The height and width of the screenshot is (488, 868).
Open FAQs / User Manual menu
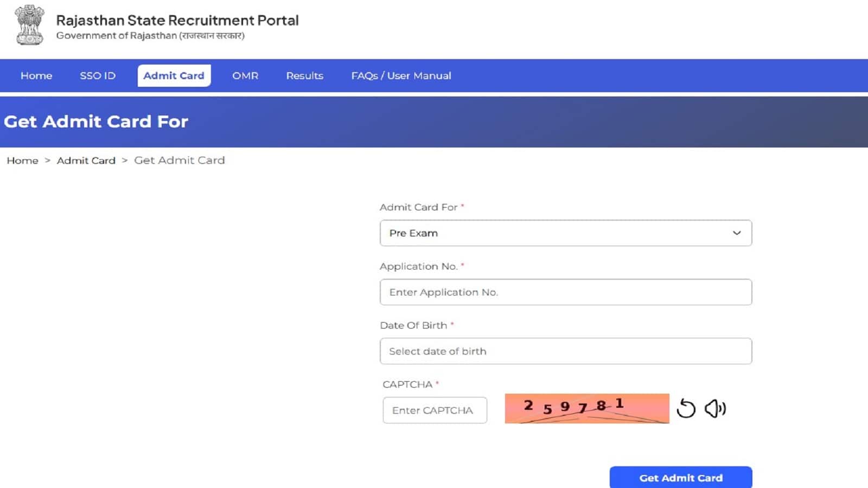[401, 76]
